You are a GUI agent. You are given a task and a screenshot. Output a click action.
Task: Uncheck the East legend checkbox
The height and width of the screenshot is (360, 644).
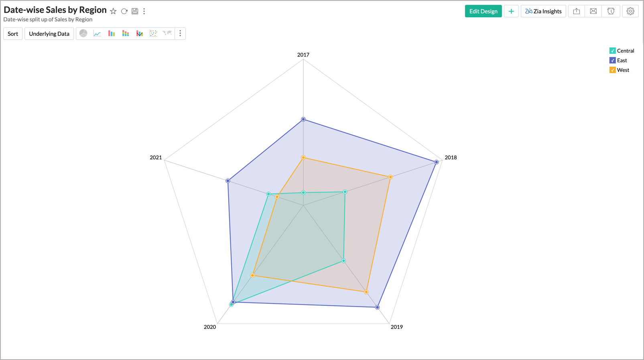pyautogui.click(x=612, y=60)
